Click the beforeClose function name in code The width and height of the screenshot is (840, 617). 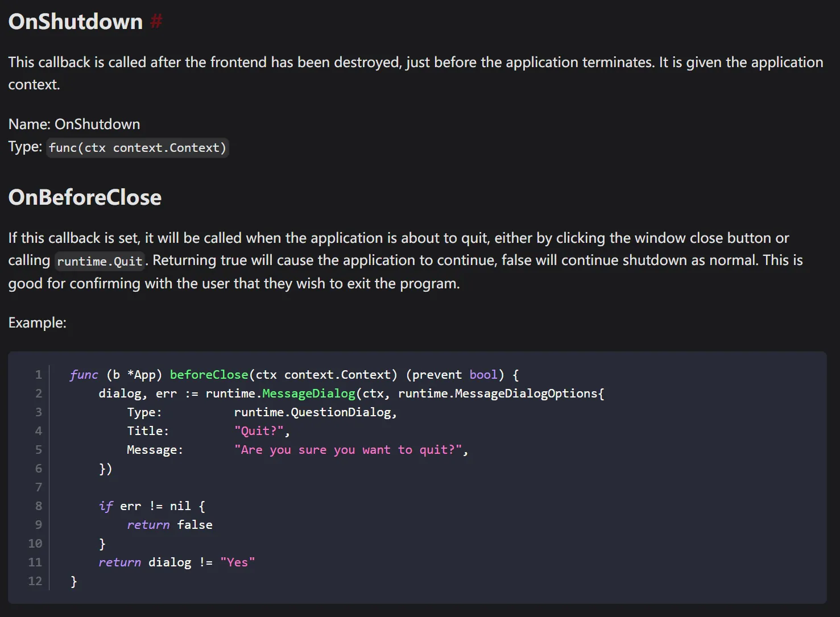(x=209, y=375)
